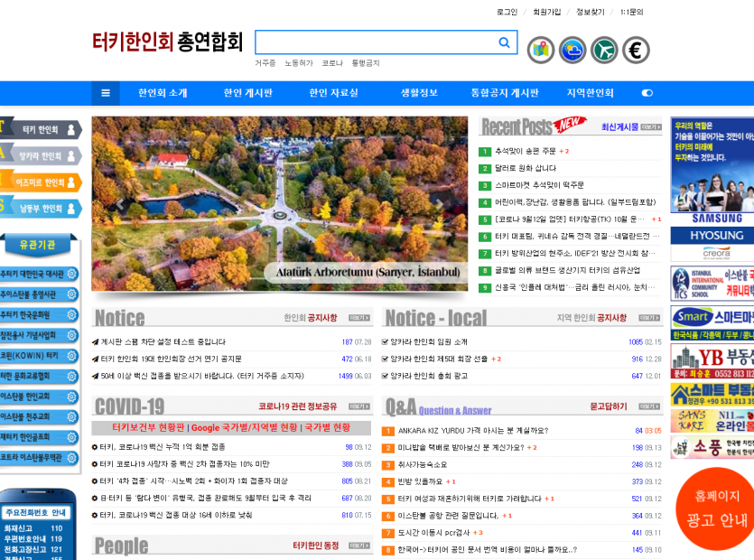Click the map icon near the search bar
This screenshot has height=560, width=754.
click(x=540, y=50)
